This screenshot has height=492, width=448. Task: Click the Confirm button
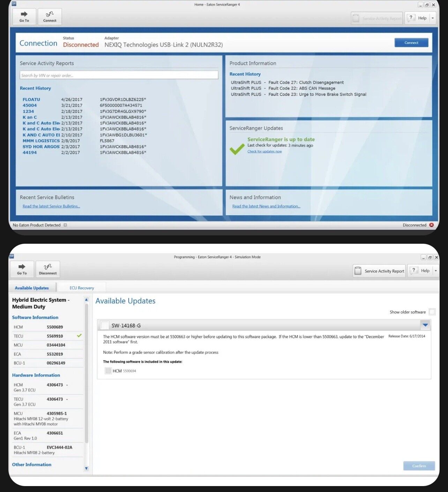(419, 466)
